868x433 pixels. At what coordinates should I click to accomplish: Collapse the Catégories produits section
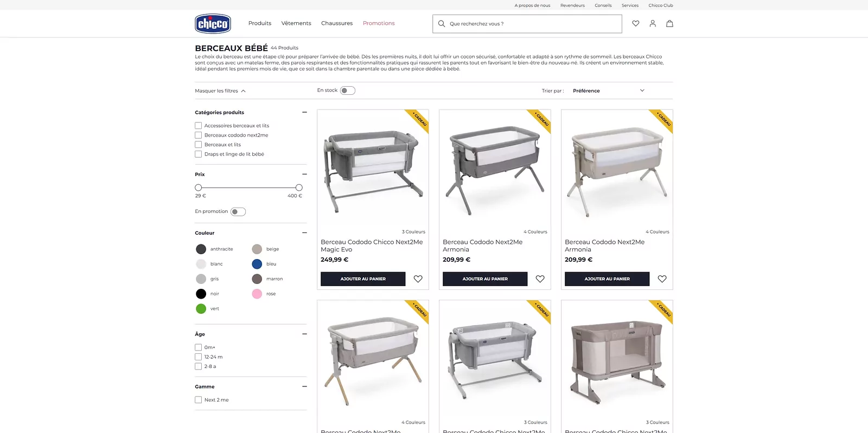point(304,112)
